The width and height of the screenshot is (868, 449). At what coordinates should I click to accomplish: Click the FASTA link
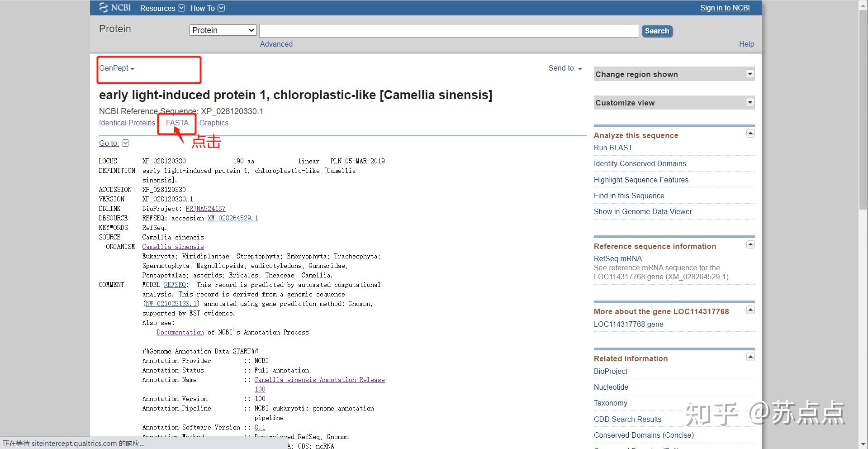177,123
